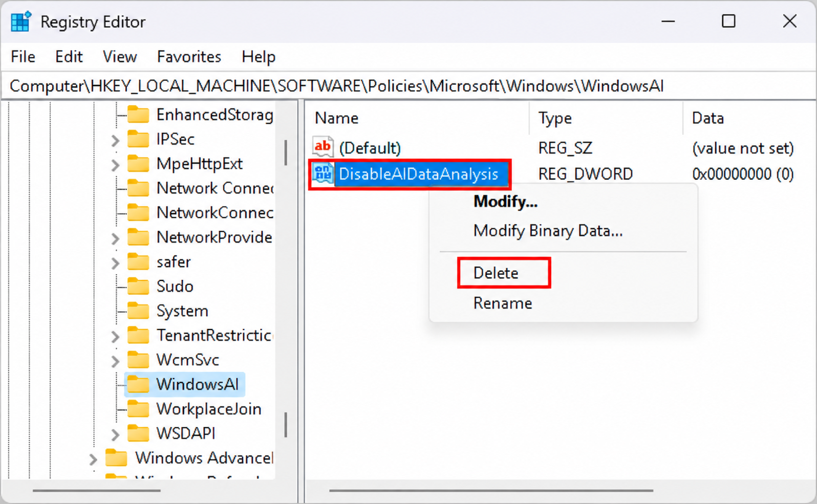Click the (value not set) data cell
Image resolution: width=817 pixels, height=504 pixels.
[743, 148]
